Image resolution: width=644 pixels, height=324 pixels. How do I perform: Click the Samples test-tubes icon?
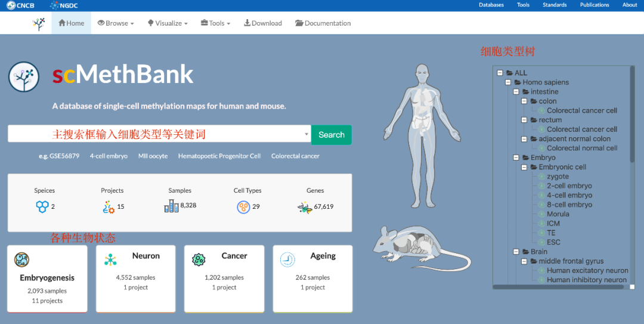tap(171, 206)
